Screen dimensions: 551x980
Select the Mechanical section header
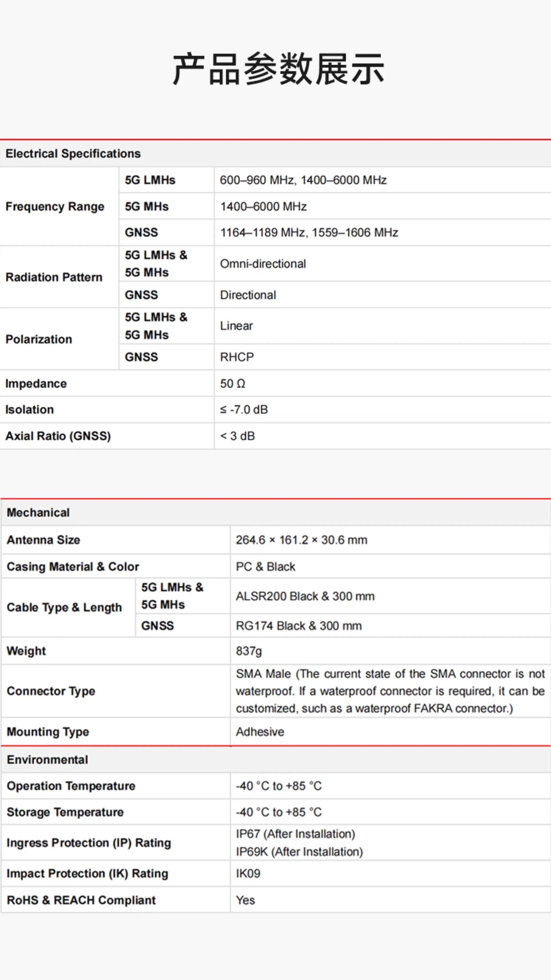[x=38, y=512]
